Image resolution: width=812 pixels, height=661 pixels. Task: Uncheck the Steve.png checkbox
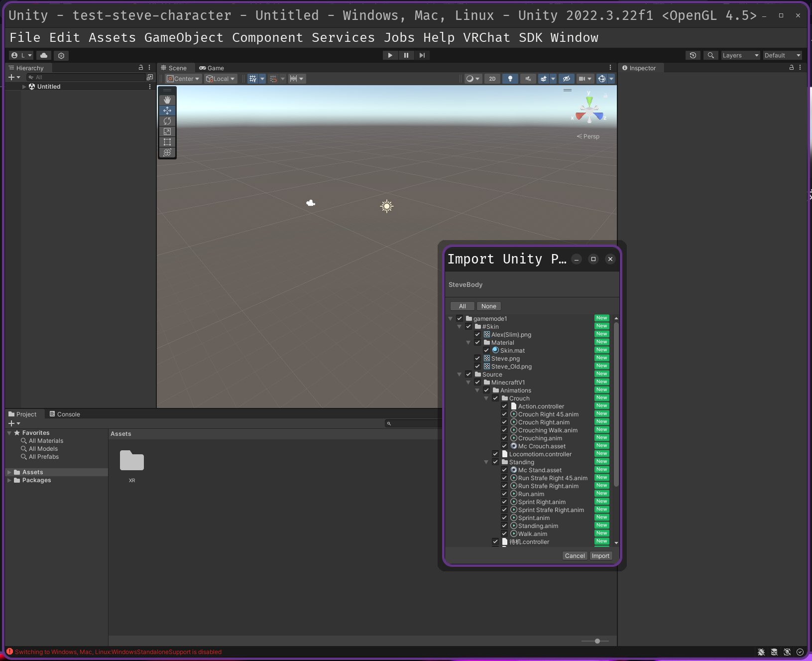click(477, 359)
